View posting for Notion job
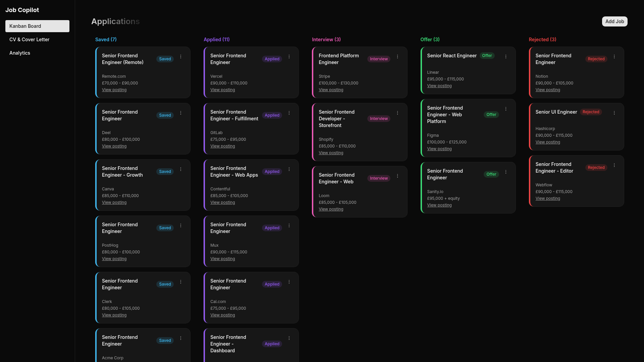Viewport: 644px width, 362px height. [x=547, y=90]
